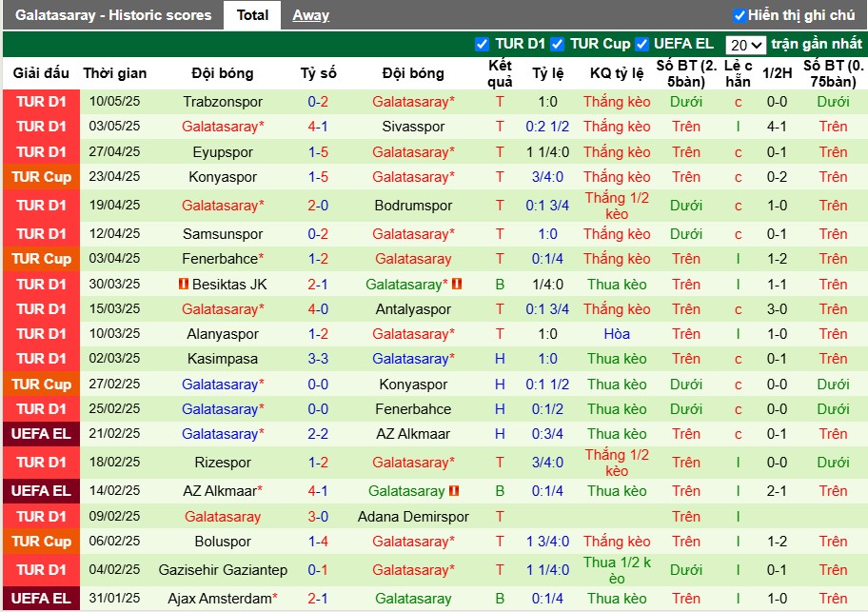
Task: Open Trabzonspor team link
Action: point(223,102)
